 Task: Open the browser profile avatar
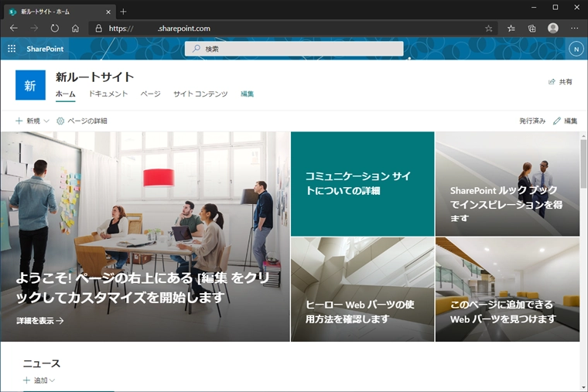552,28
